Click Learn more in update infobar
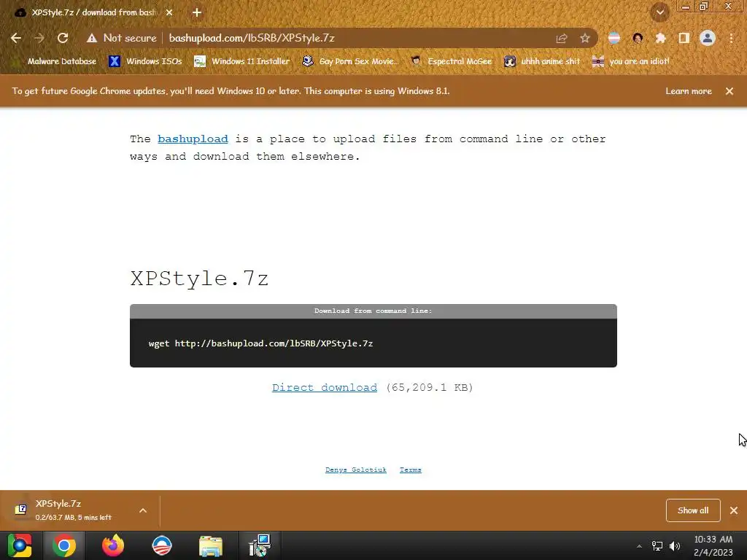Viewport: 747px width, 560px height. [689, 91]
